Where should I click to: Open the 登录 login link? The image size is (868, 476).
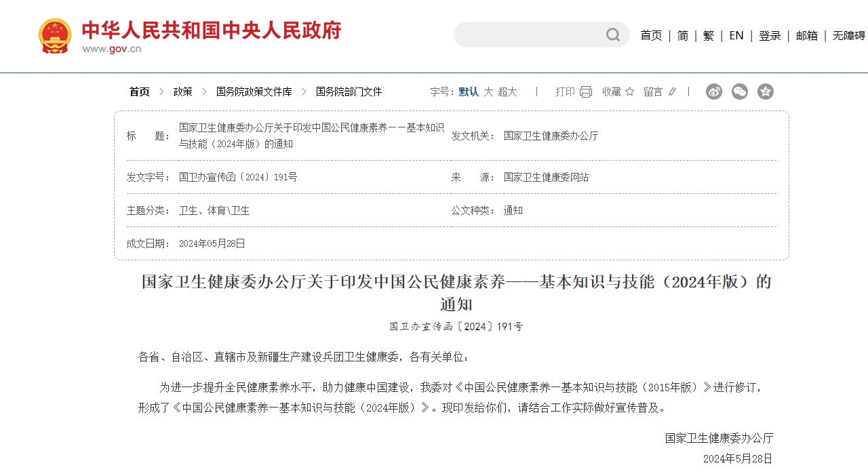click(x=770, y=36)
